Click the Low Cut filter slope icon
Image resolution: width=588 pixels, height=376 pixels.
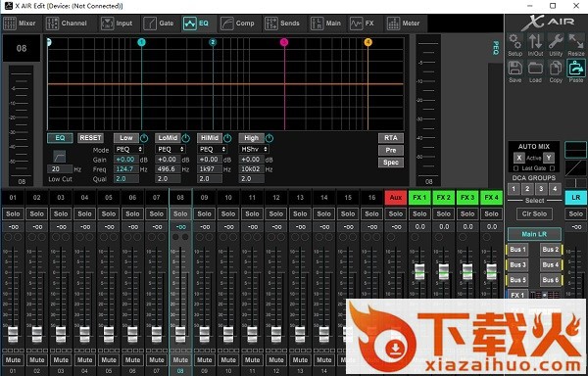[x=59, y=156]
